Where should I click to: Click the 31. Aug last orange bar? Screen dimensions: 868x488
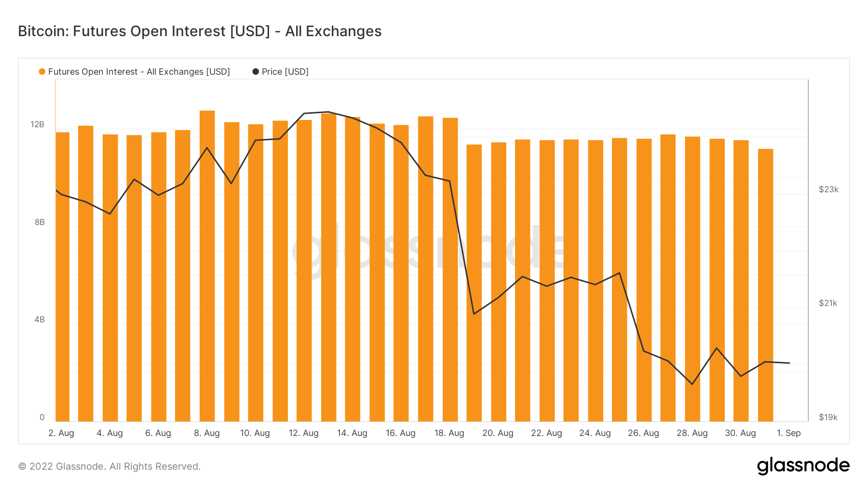(765, 284)
